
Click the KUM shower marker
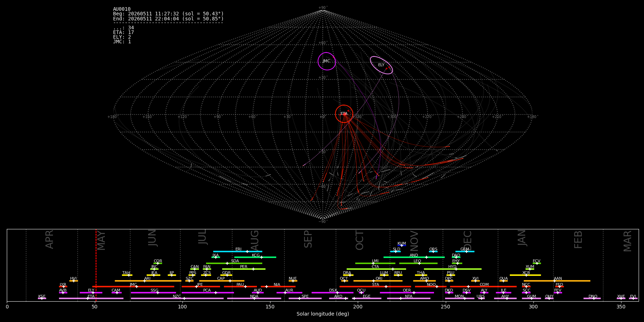click(402, 245)
